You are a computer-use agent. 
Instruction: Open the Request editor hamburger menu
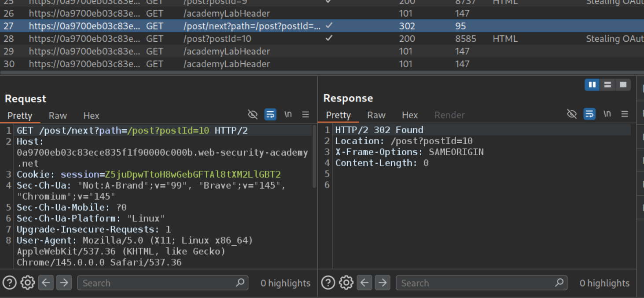click(305, 115)
